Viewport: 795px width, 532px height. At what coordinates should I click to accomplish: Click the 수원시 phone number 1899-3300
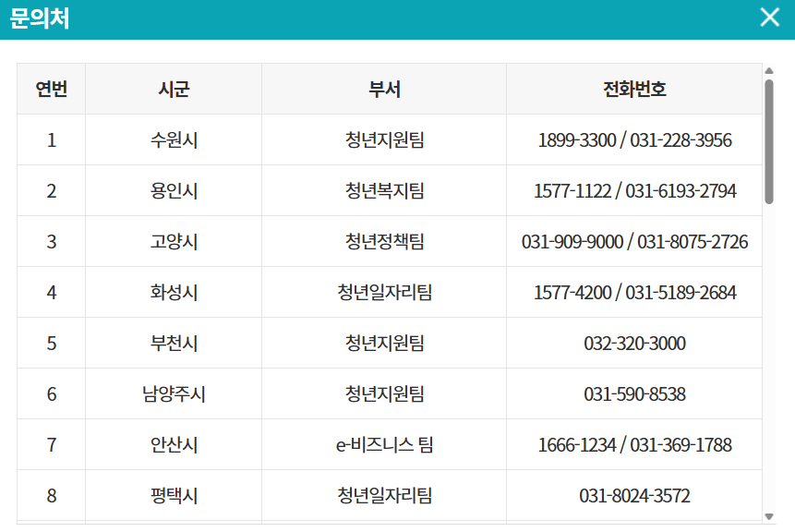[634, 139]
